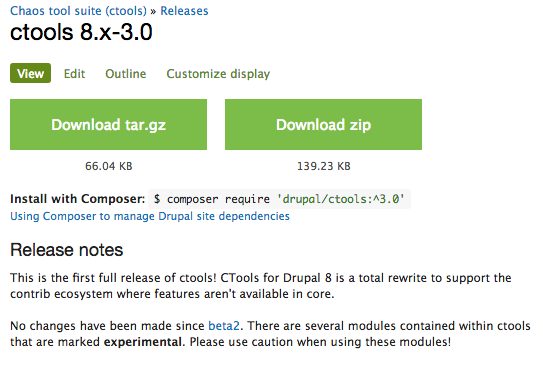Click the 66.04 KB file size text

pyautogui.click(x=109, y=166)
